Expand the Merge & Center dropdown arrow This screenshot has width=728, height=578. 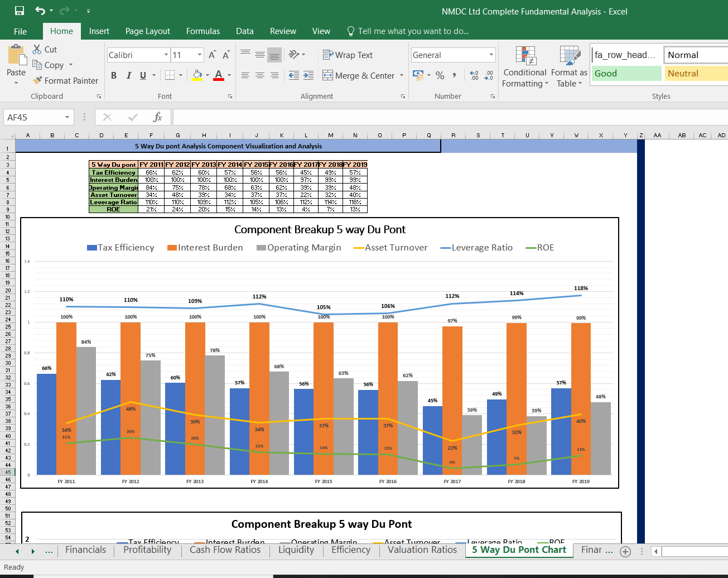tap(402, 75)
